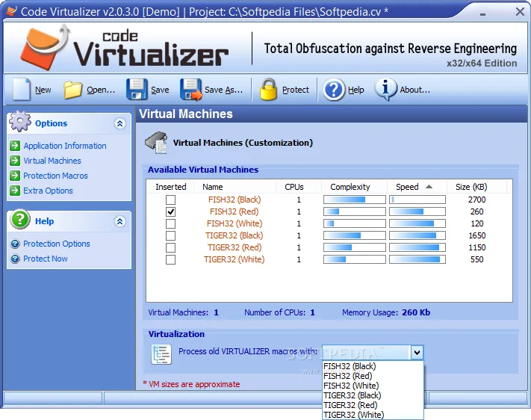Tick the TIGER32 (White) checkbox

click(x=170, y=259)
